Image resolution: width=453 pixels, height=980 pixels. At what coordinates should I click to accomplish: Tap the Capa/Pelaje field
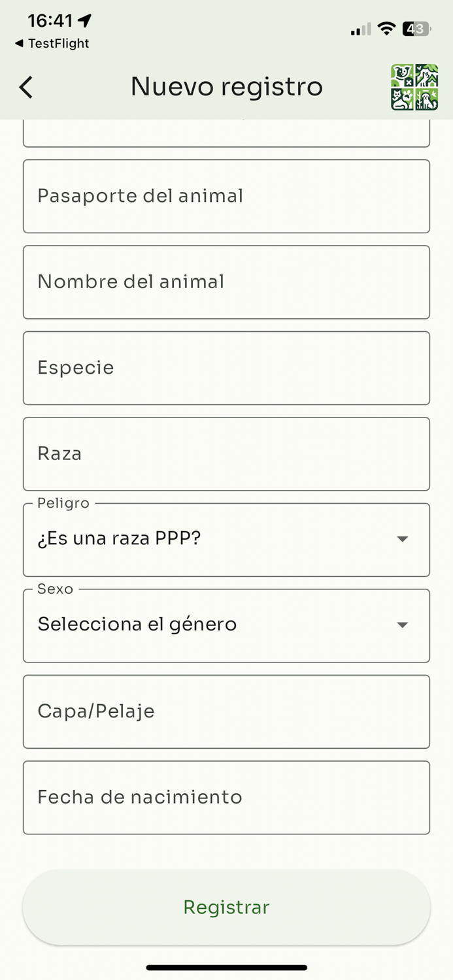point(226,711)
